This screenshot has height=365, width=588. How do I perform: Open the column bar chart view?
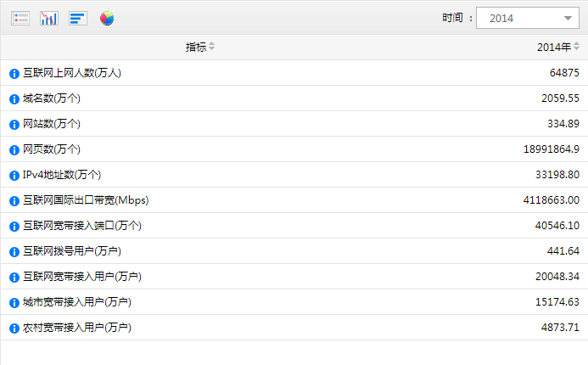click(x=49, y=18)
